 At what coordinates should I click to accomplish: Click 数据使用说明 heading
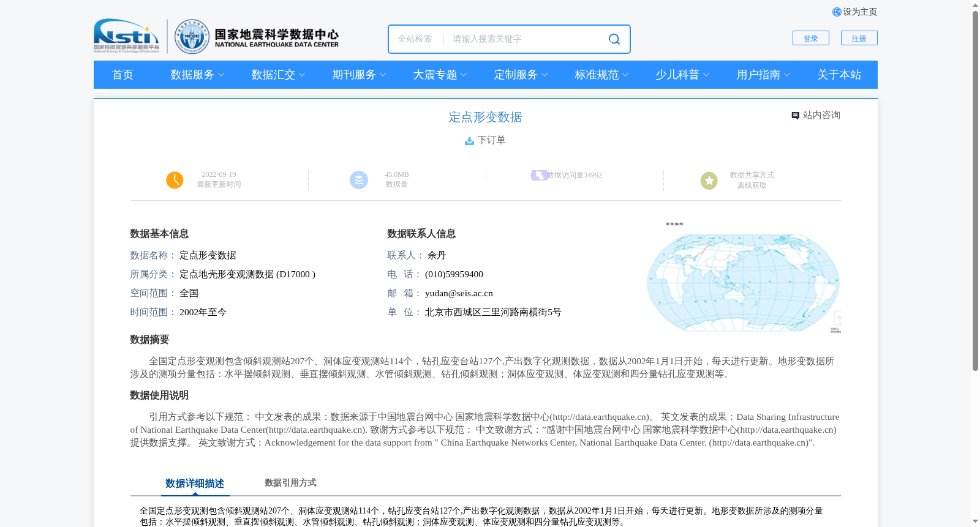tap(159, 395)
